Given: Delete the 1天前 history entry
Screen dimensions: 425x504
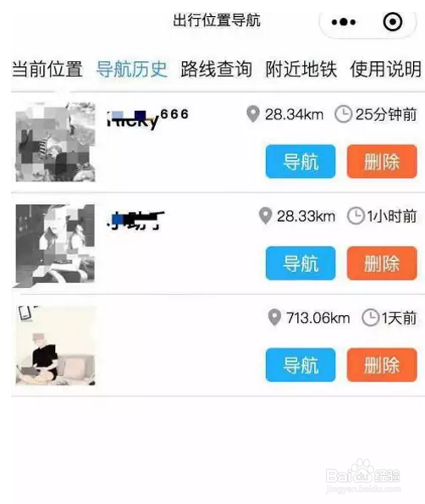Looking at the screenshot, I should coord(382,365).
